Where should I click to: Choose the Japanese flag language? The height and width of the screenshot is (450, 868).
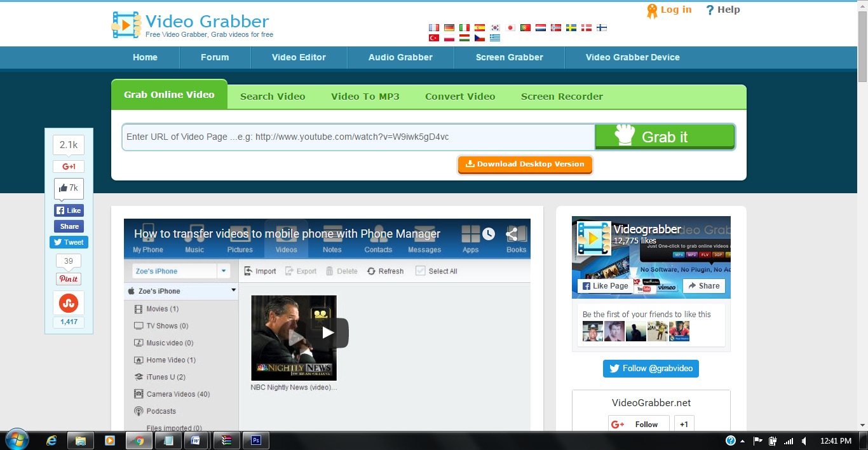click(x=510, y=28)
